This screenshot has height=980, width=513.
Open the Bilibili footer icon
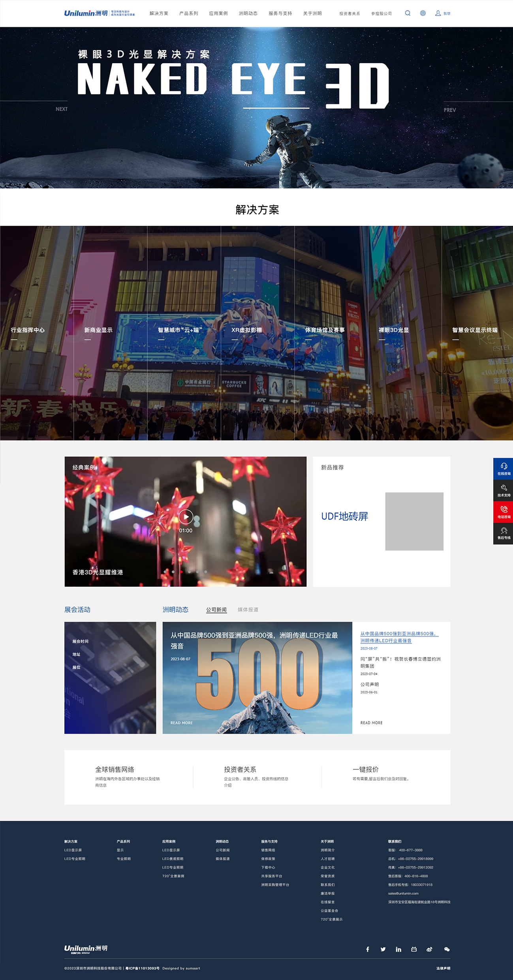414,949
